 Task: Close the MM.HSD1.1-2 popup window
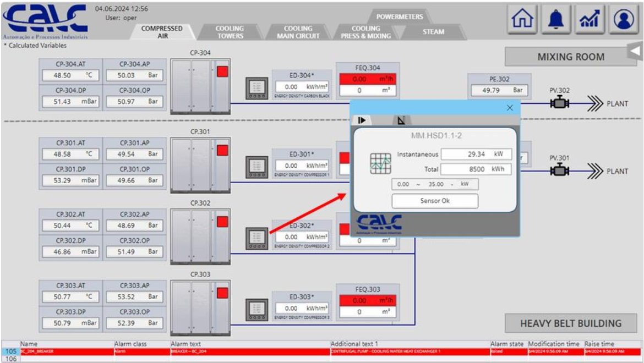[509, 108]
